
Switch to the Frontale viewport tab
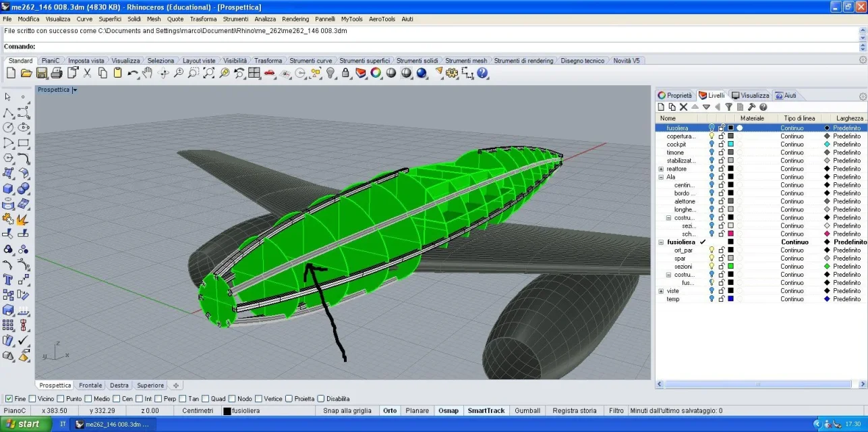click(x=90, y=385)
